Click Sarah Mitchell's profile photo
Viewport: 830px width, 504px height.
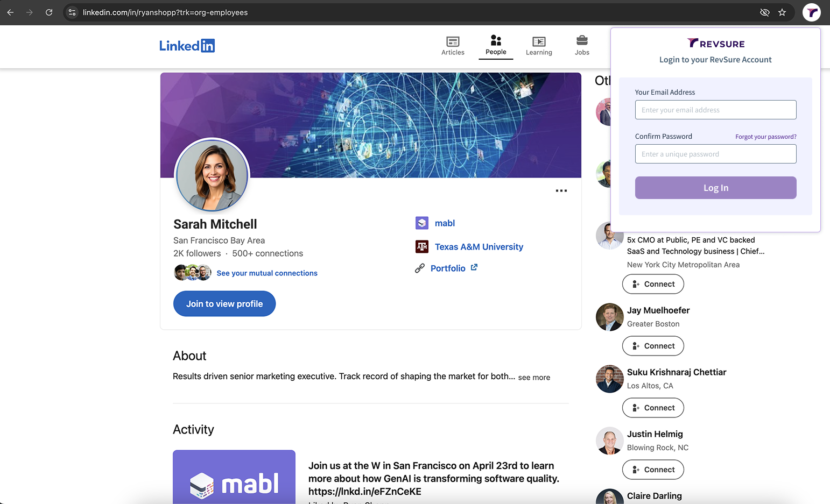[x=213, y=175]
